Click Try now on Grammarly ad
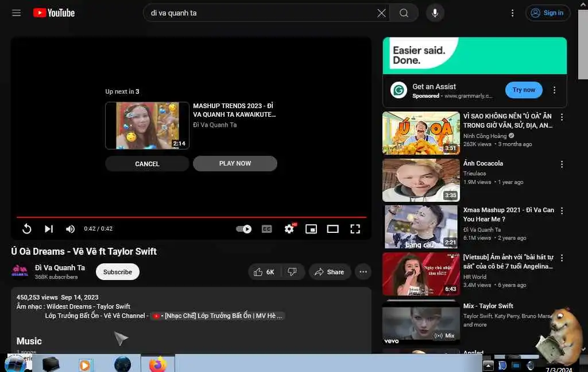Viewport: 588px width, 372px height. point(524,90)
